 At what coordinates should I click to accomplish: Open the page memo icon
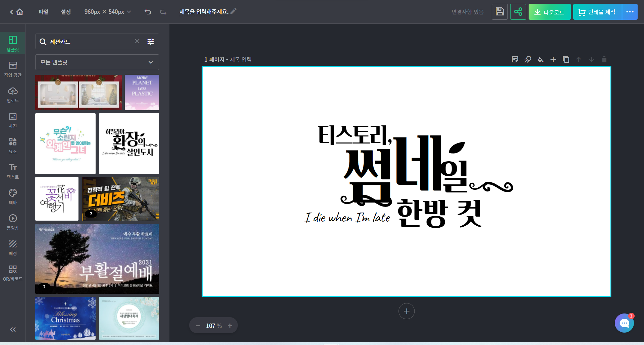515,59
